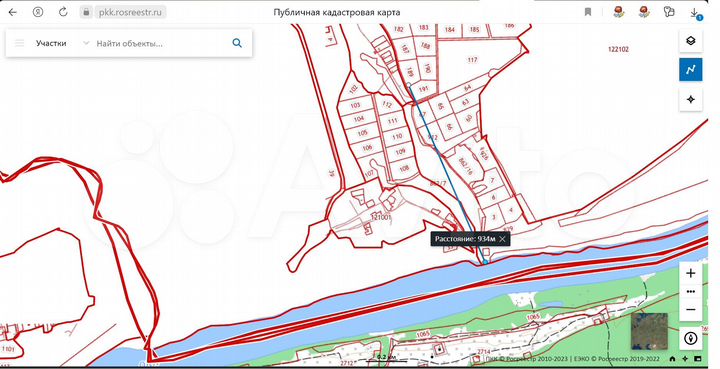Select parcel 104 on the map
Image resolution: width=720 pixels, height=369 pixels.
click(359, 119)
